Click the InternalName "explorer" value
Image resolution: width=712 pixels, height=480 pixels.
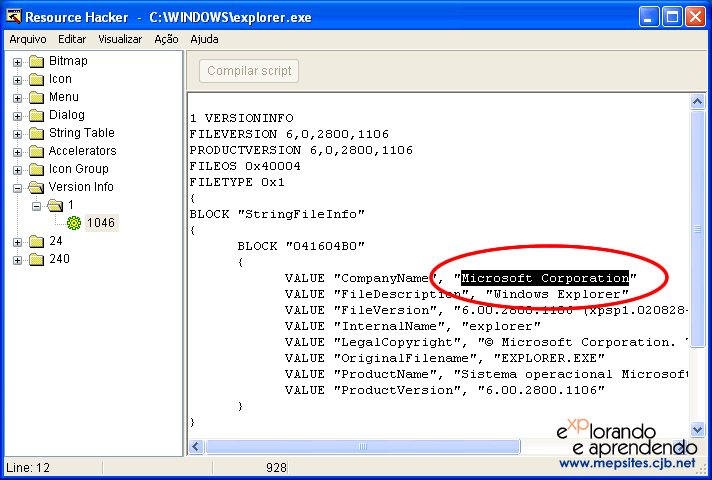(x=501, y=326)
